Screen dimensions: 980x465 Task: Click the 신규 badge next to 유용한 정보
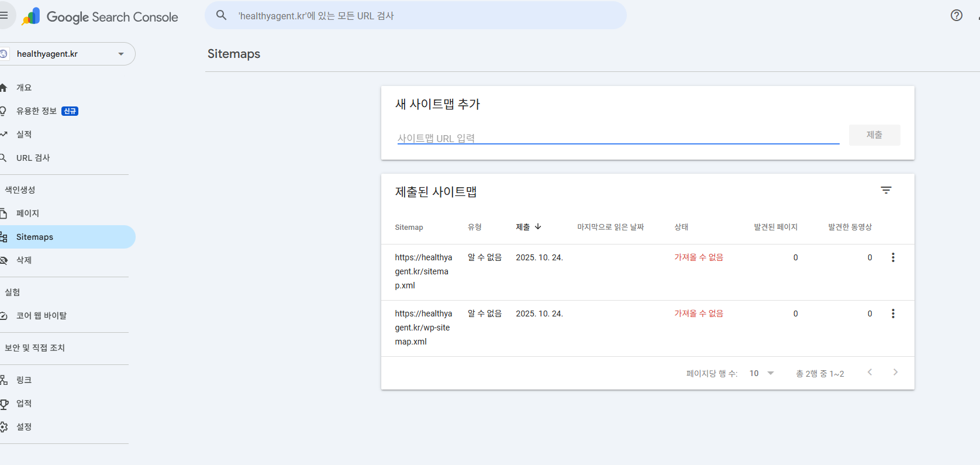[70, 111]
